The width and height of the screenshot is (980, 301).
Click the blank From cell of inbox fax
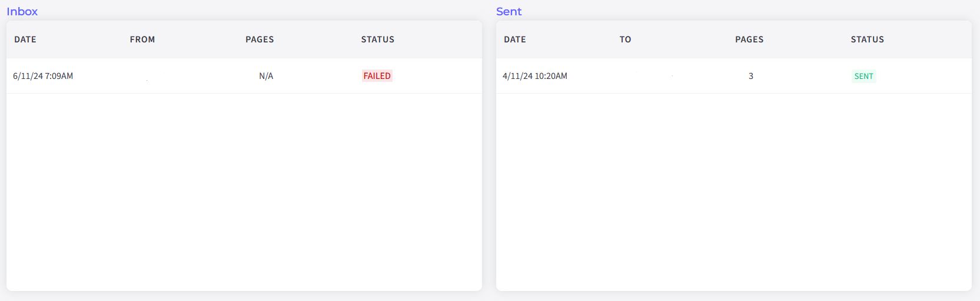tap(147, 77)
